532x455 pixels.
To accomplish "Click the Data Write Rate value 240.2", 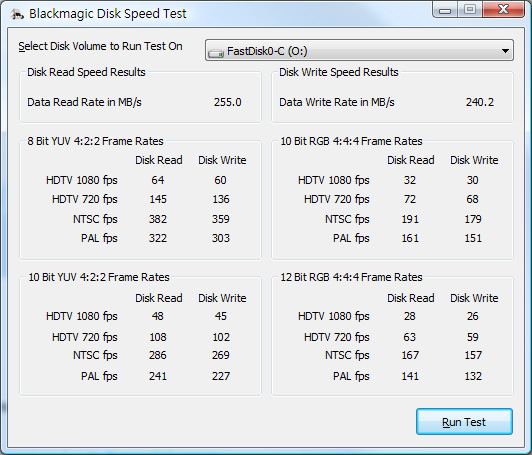I will point(480,102).
